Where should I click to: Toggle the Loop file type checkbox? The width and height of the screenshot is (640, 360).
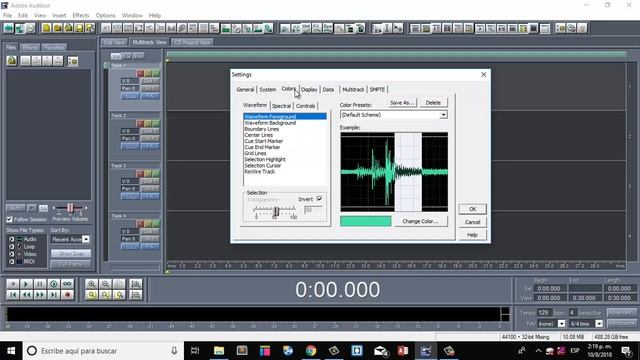pyautogui.click(x=11, y=247)
